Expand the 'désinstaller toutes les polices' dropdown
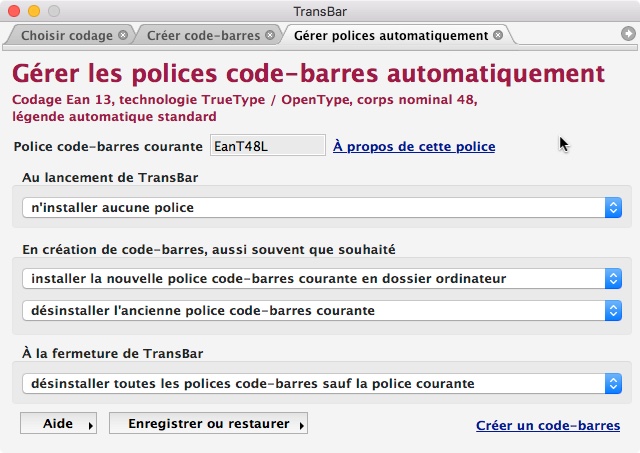 [321, 383]
